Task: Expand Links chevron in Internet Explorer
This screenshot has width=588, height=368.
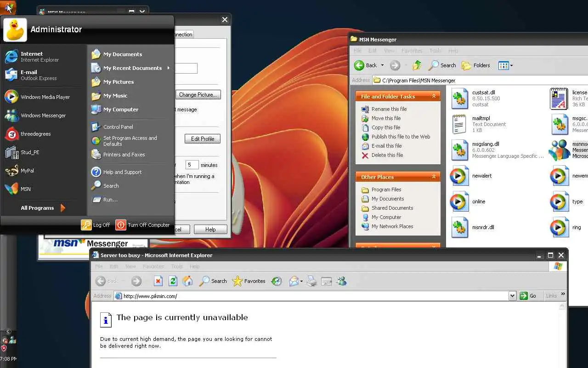Action: pyautogui.click(x=563, y=295)
